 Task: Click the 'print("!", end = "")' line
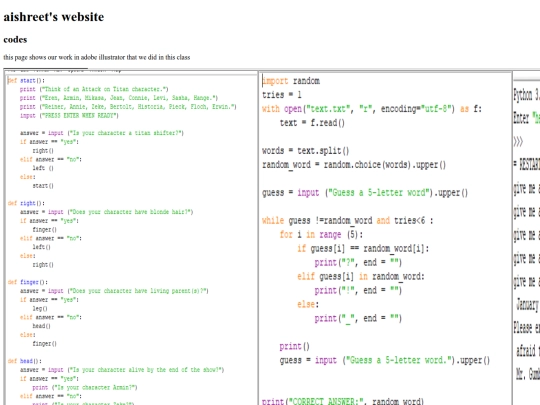[358, 290]
